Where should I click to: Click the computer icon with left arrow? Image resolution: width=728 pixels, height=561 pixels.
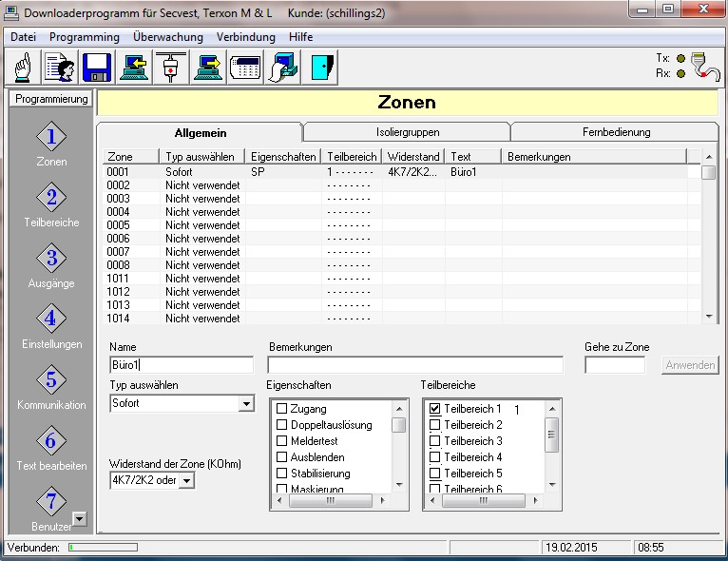(x=133, y=68)
